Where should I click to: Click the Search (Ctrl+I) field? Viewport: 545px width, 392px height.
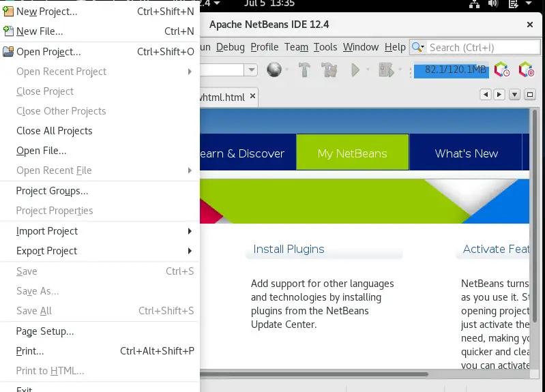pos(483,47)
